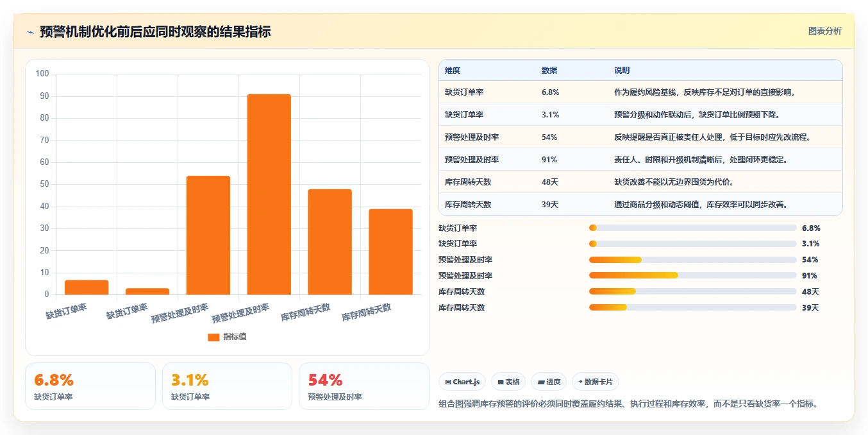
Task: Select the Chart.js chip
Action: point(462,382)
